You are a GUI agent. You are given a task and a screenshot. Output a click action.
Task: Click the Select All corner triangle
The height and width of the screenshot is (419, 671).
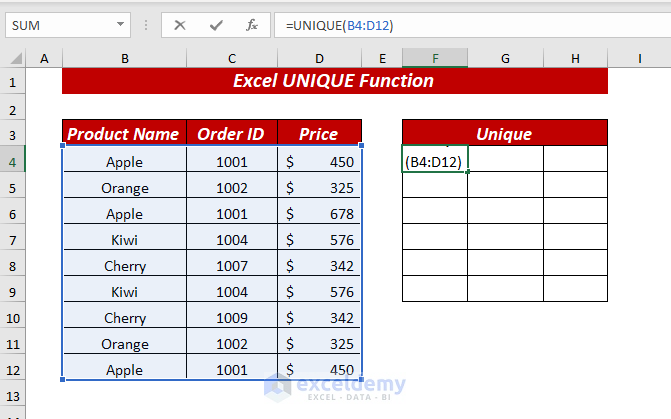coord(15,58)
